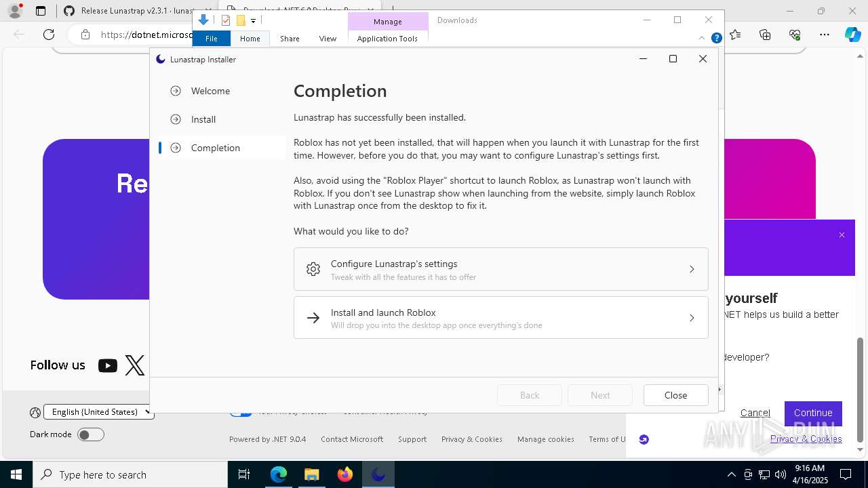Click chevron on Configure Lunastrap's settings row
This screenshot has width=868, height=488.
click(692, 269)
